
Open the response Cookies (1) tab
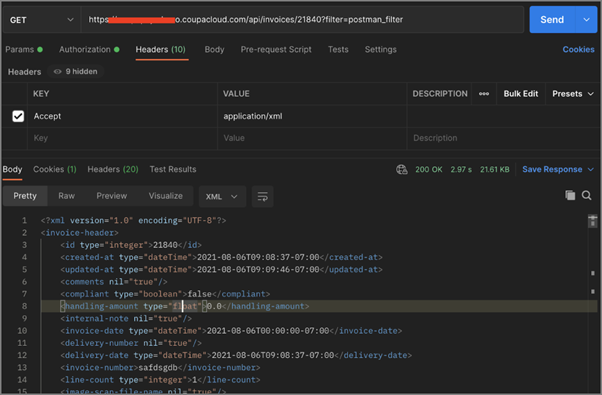55,169
